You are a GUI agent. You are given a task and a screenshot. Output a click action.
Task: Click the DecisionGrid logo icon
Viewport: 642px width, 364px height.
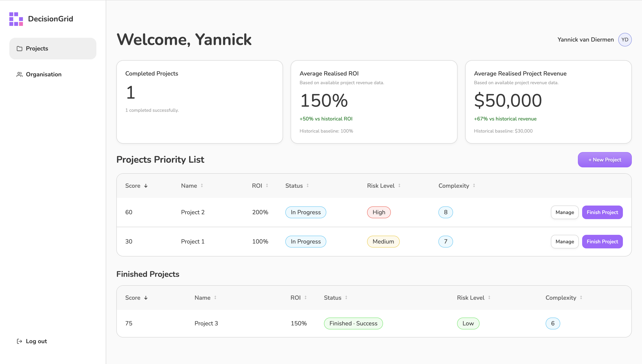coord(15,19)
